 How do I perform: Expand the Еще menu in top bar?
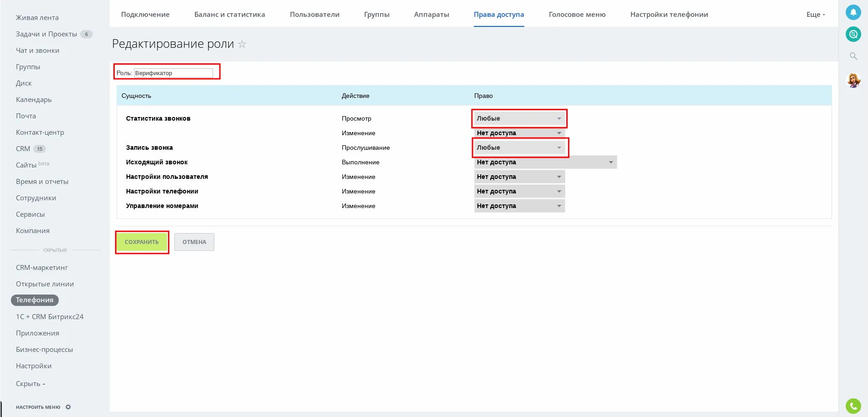tap(815, 15)
